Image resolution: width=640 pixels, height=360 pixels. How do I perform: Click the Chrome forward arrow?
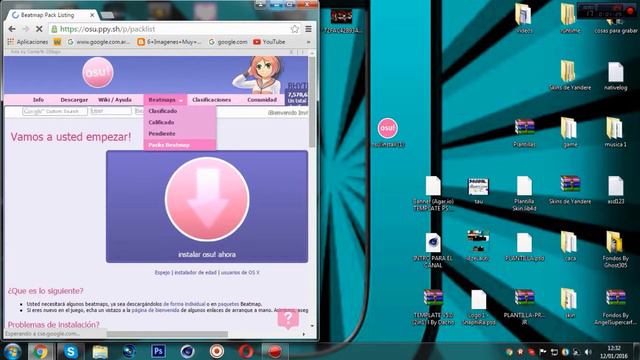25,29
